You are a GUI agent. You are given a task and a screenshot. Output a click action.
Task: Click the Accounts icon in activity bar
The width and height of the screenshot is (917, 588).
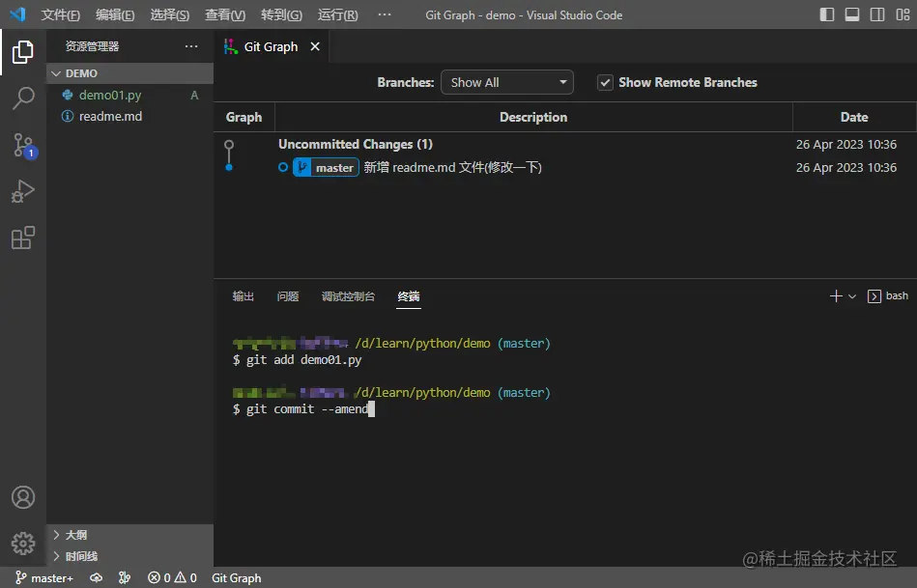pos(23,497)
